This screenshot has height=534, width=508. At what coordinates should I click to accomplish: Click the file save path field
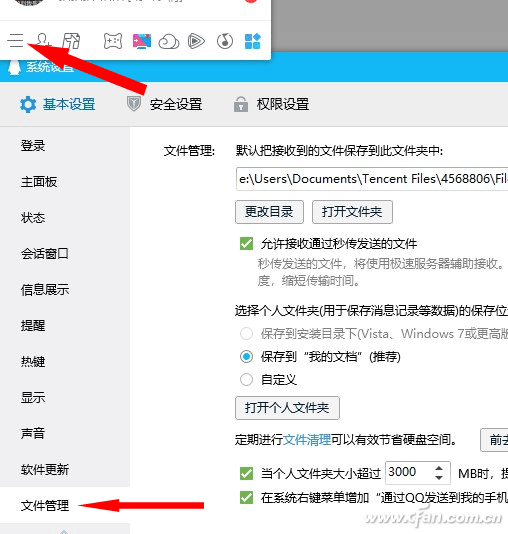(372, 179)
